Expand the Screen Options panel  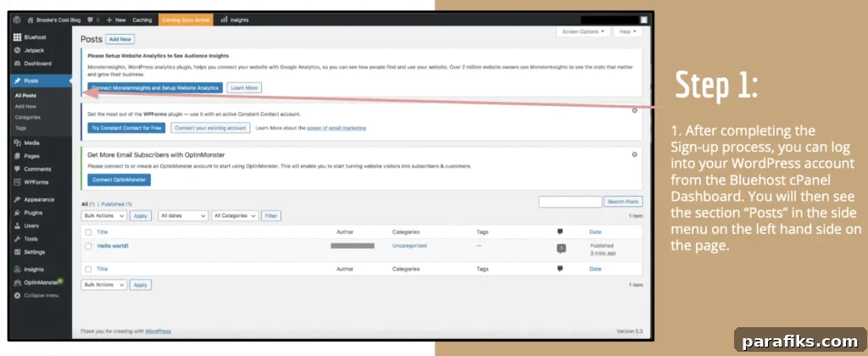point(583,31)
